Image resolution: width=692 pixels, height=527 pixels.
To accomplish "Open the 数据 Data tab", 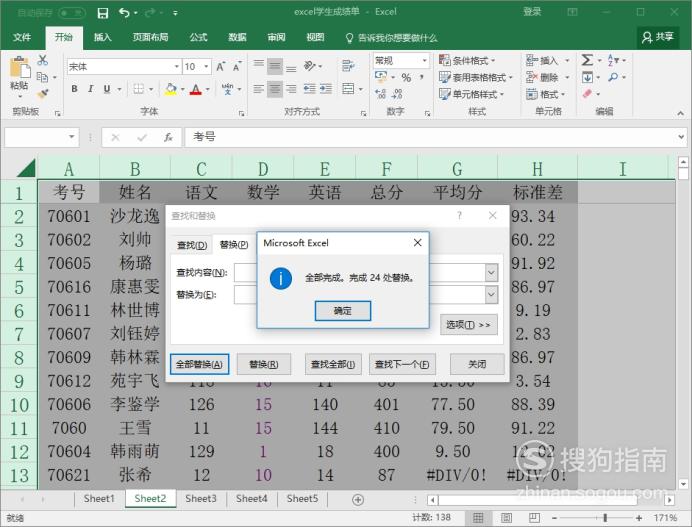I will 237,38.
